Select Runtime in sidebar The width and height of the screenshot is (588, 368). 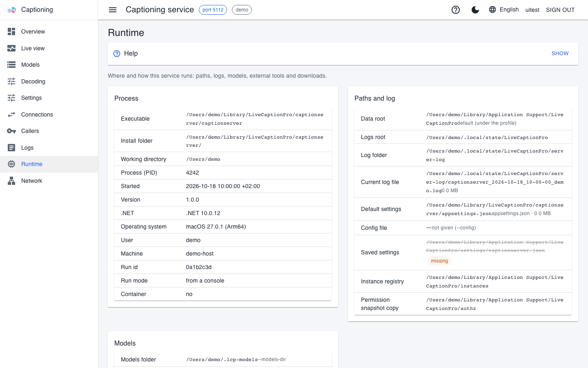pyautogui.click(x=49, y=164)
